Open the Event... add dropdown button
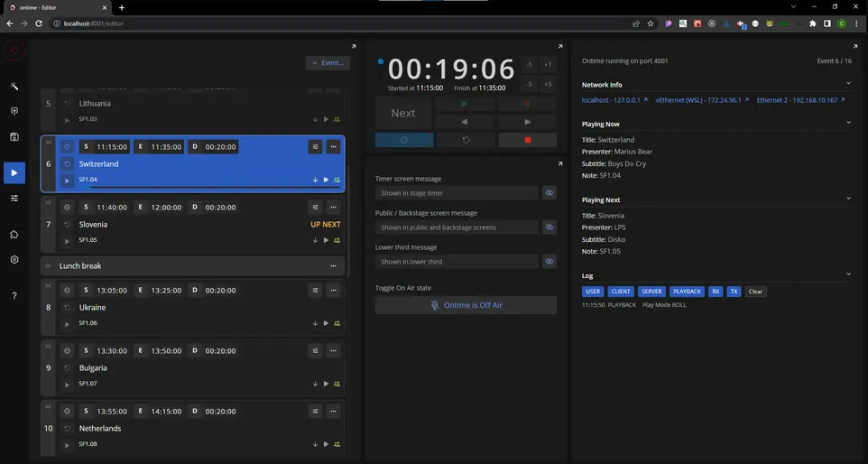The image size is (868, 464). [328, 63]
